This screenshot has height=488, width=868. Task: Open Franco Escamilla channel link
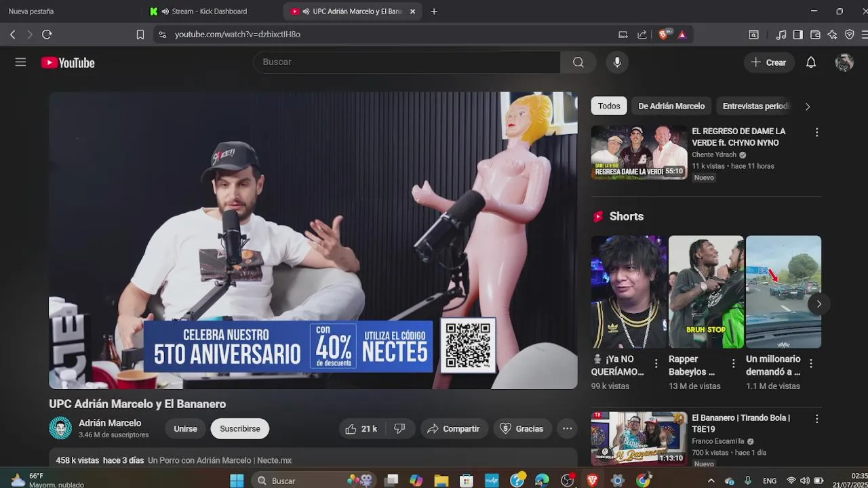click(x=718, y=441)
